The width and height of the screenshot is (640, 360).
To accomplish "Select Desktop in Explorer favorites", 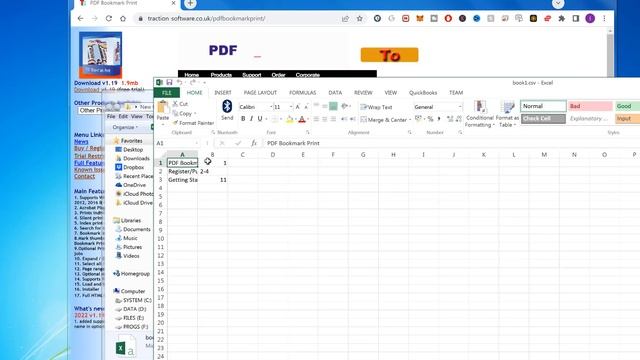I will (x=129, y=150).
